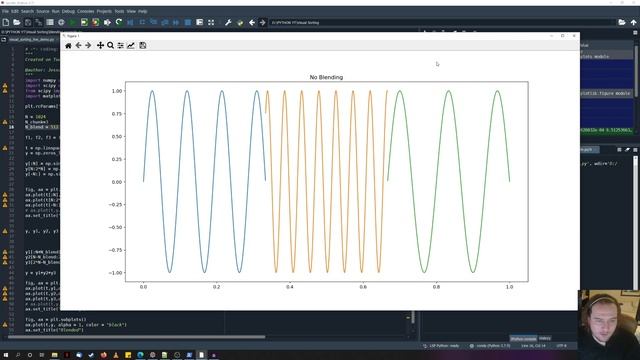The height and width of the screenshot is (360, 640).
Task: Run file with green play button
Action: click(x=73, y=22)
